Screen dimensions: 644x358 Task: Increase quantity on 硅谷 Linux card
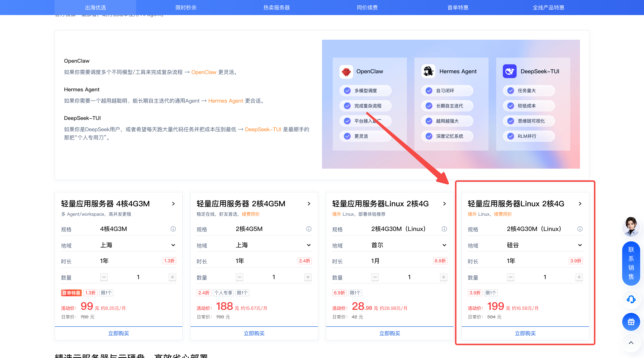click(x=579, y=277)
